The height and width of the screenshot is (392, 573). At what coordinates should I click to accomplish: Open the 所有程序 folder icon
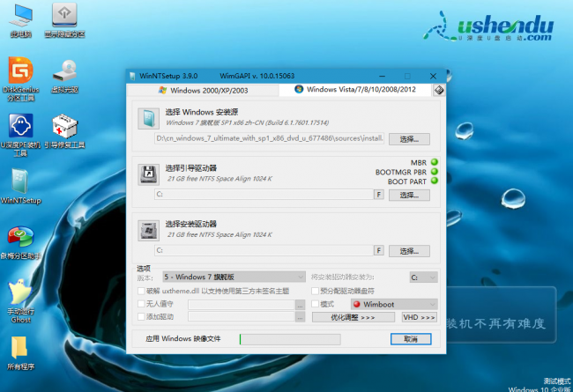(x=21, y=353)
